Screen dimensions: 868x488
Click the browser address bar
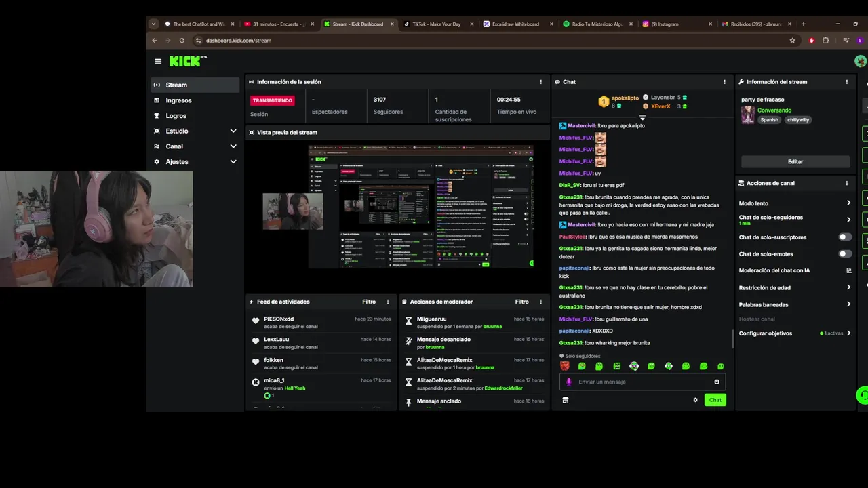[492, 40]
